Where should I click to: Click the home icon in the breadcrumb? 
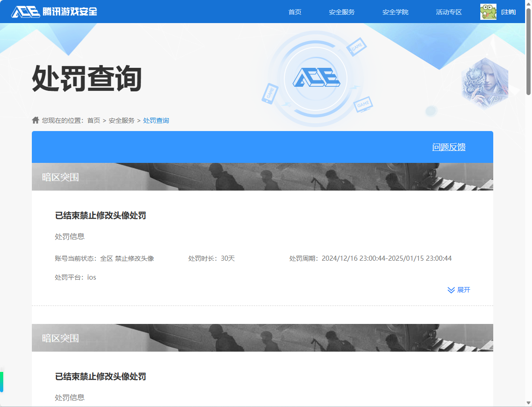coord(36,120)
